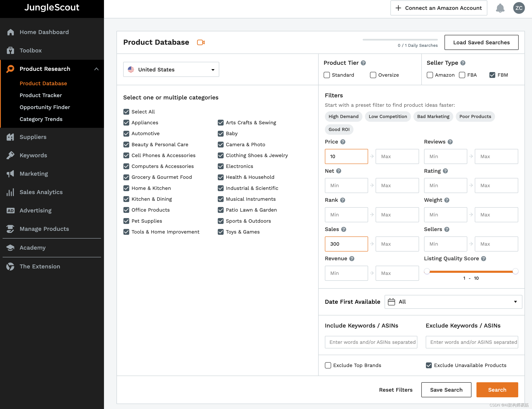Click the Product Research magnifier icon
This screenshot has width=532, height=409.
tap(10, 69)
